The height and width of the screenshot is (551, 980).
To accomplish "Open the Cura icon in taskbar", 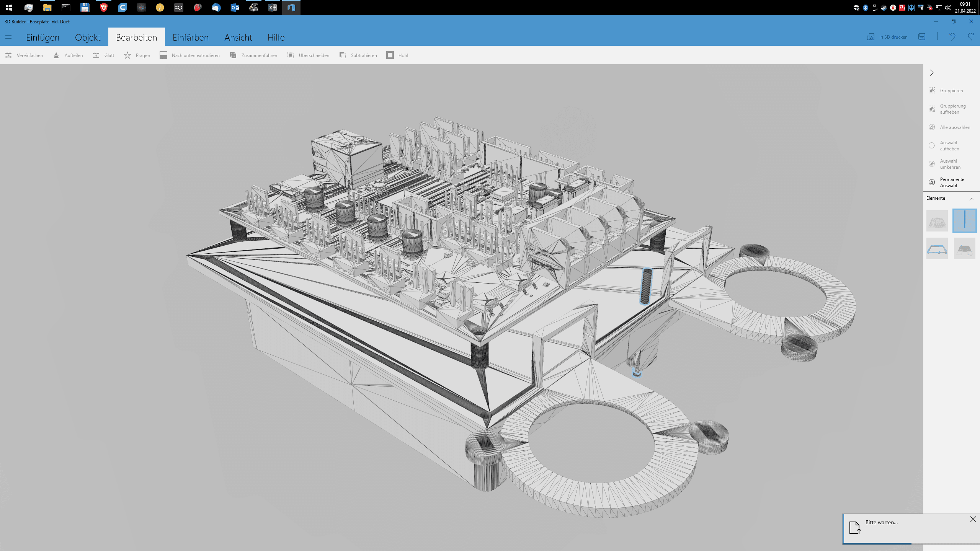I will 122,8.
